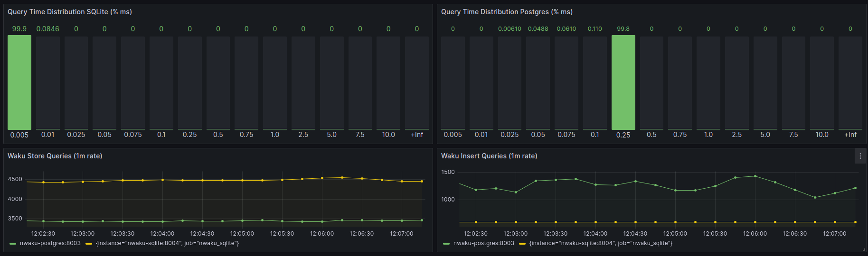Viewport: 868px width, 256px height.
Task: Open the Waku Insert Queries panel menu
Action: coord(860,156)
